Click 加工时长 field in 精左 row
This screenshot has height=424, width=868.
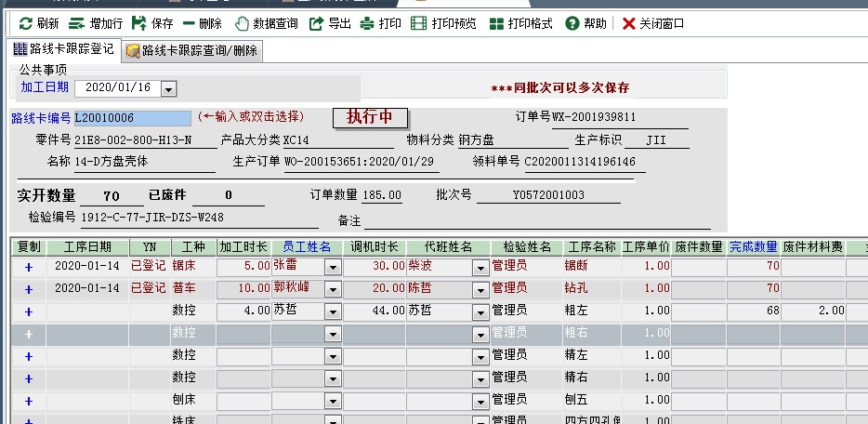point(243,356)
